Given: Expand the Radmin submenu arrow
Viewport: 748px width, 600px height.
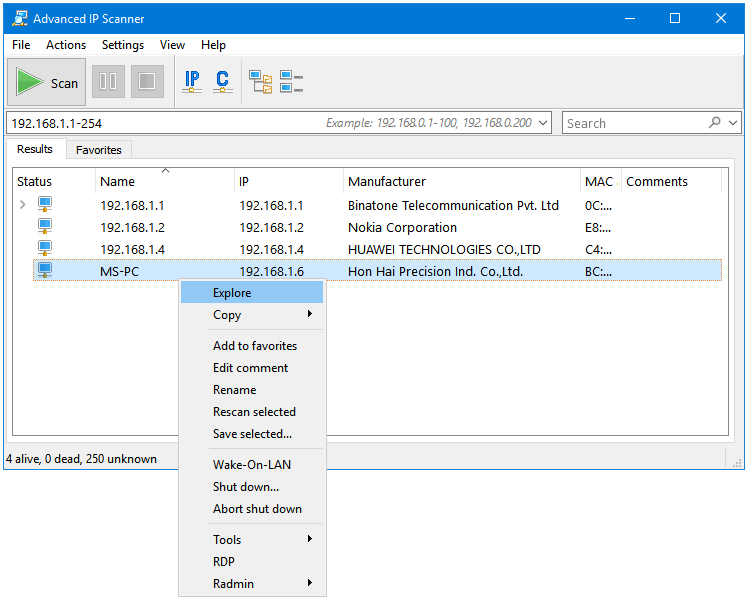Looking at the screenshot, I should 310,583.
